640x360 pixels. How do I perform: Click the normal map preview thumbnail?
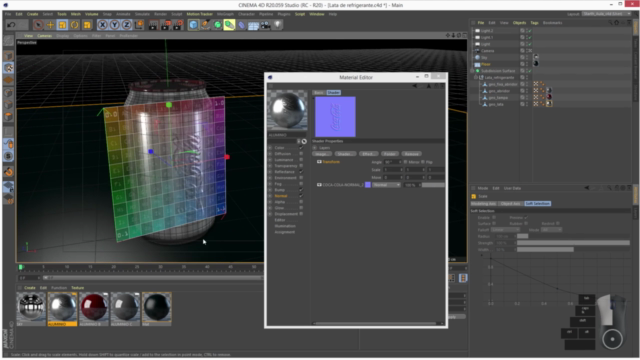(335, 117)
